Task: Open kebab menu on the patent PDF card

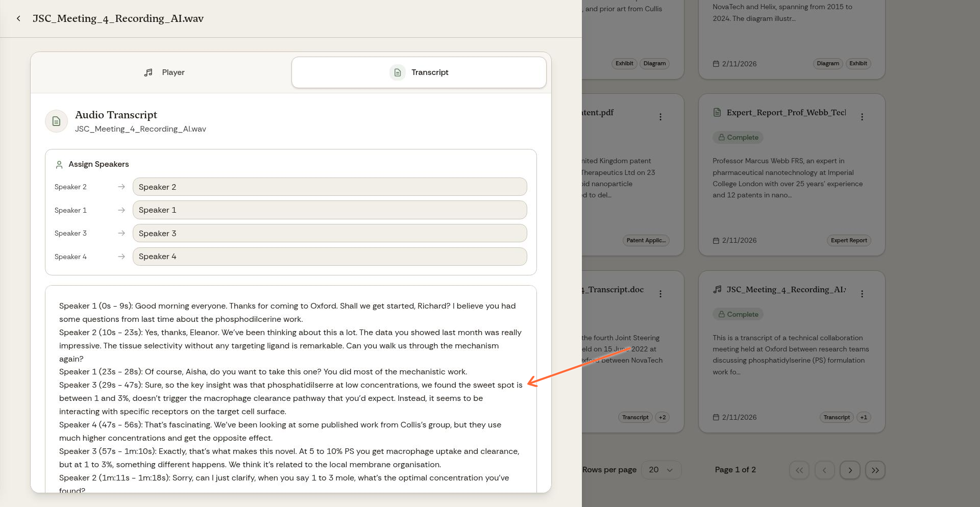Action: [x=660, y=117]
